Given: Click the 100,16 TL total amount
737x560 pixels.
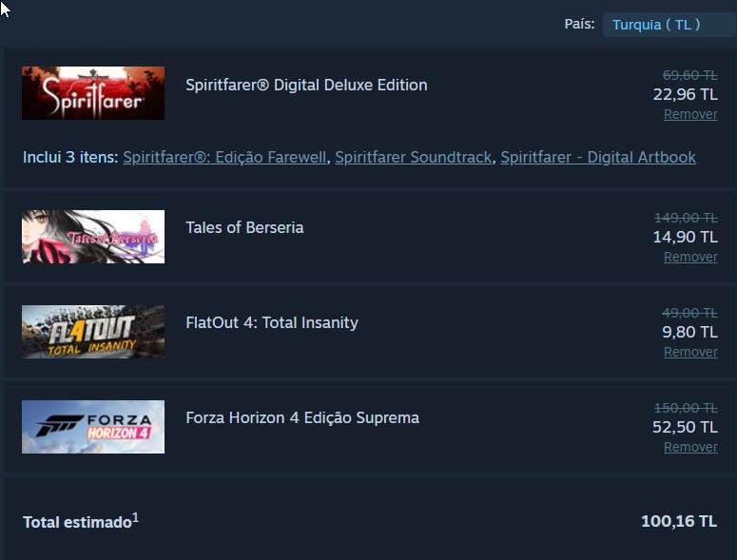Looking at the screenshot, I should coord(679,521).
